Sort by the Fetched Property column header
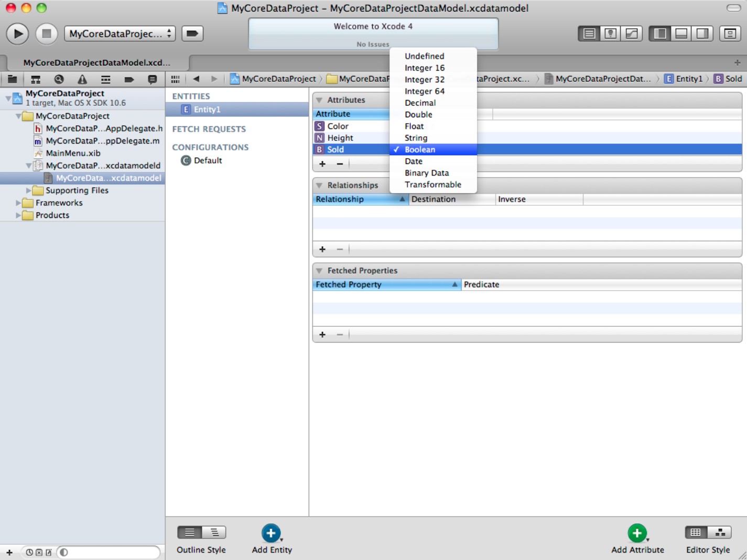747x560 pixels. coord(387,284)
